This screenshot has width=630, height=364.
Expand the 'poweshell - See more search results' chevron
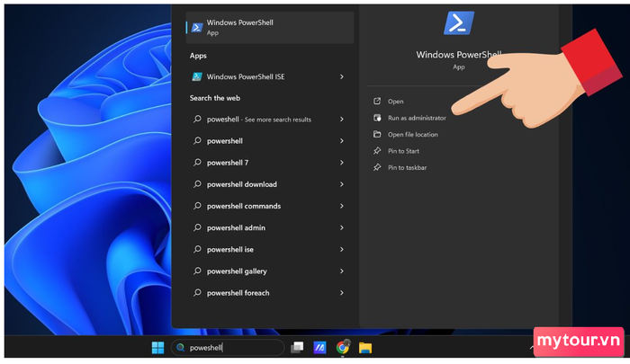point(341,120)
